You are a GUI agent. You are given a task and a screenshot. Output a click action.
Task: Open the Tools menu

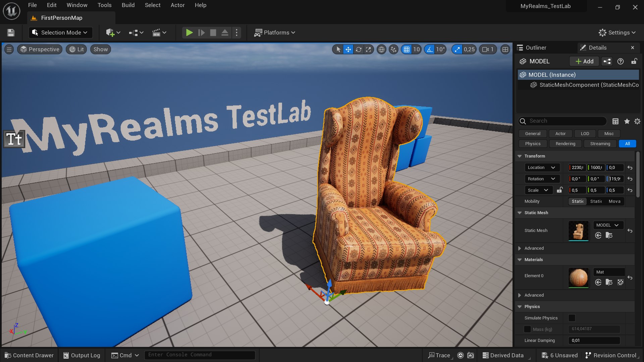click(x=104, y=5)
